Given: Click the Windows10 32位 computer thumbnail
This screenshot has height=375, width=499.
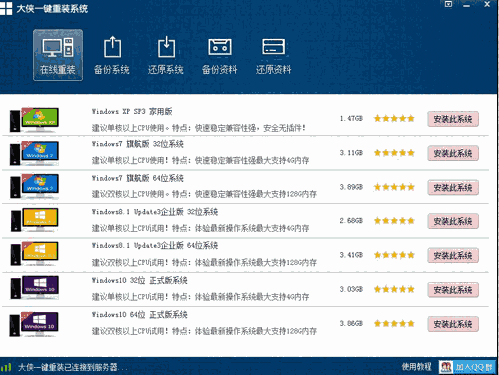Looking at the screenshot, I should click(x=34, y=287).
